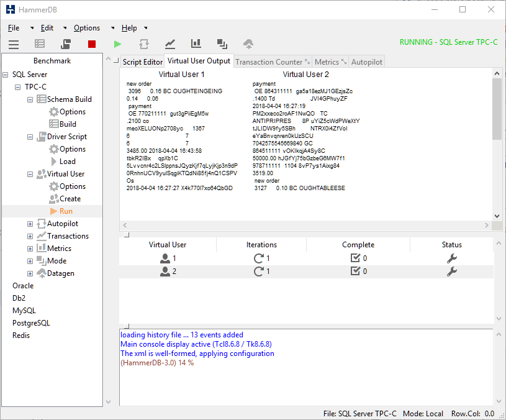Click the wrench status icon for user 2

click(x=452, y=272)
